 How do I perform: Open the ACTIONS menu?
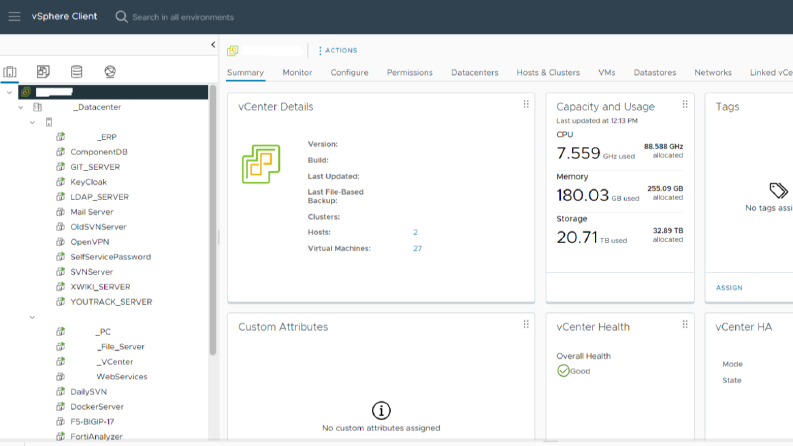pos(338,51)
